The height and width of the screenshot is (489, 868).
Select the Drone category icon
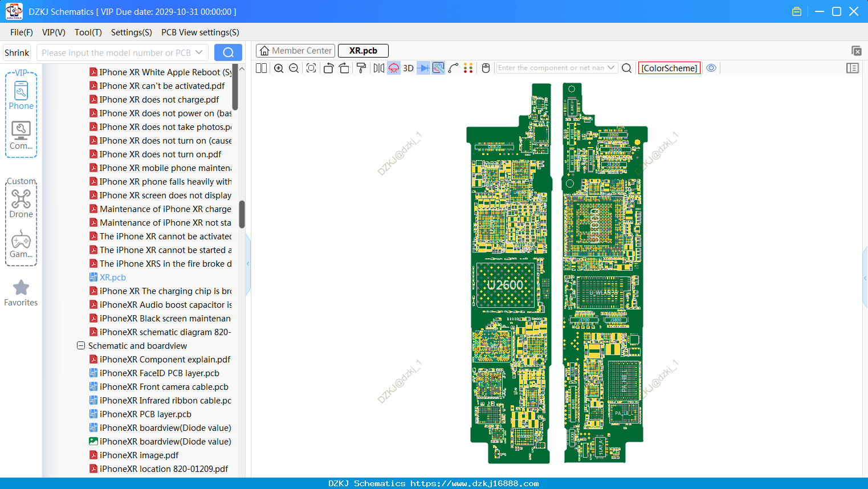click(x=21, y=204)
